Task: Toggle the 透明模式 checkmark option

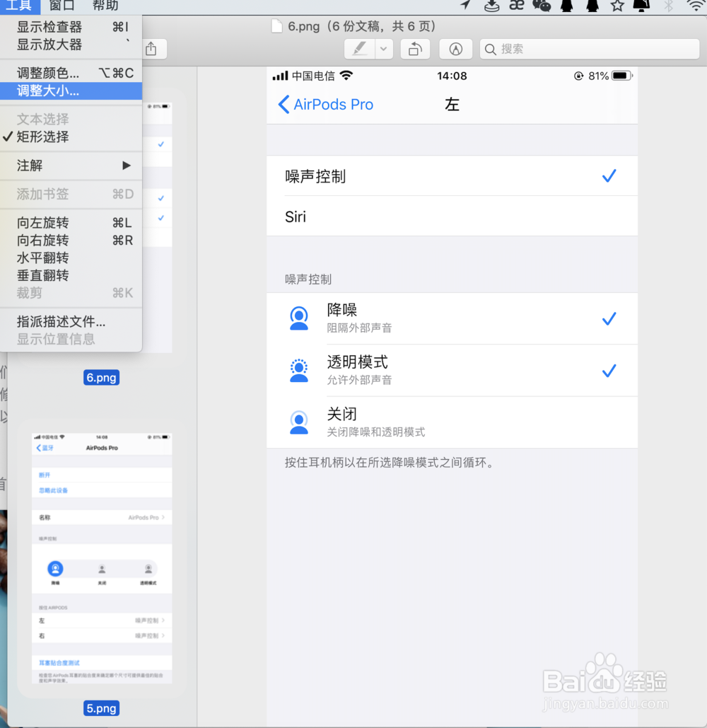Action: (x=609, y=371)
